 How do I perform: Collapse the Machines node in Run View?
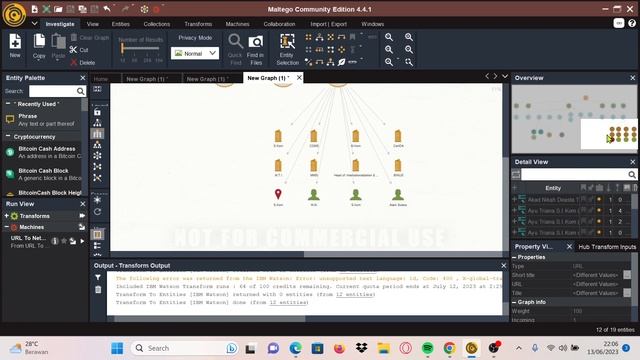point(7,227)
